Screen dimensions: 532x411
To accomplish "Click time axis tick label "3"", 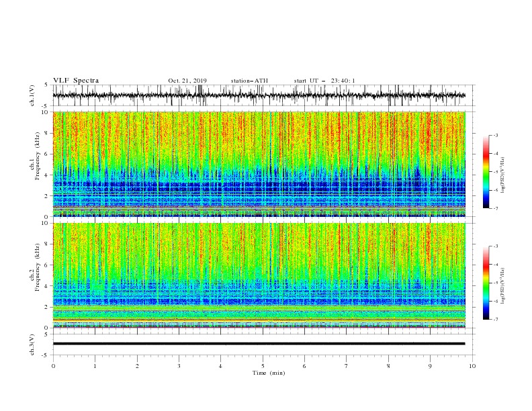I will 179,366.
